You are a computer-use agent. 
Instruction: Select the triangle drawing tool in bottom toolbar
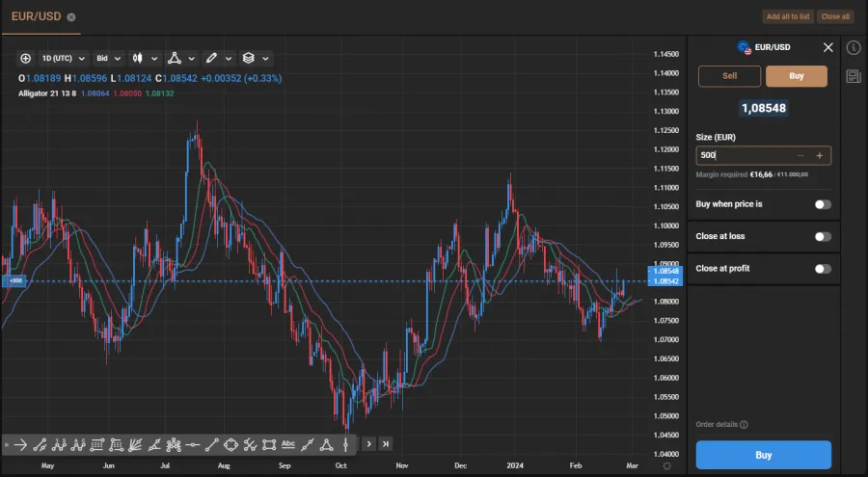327,444
